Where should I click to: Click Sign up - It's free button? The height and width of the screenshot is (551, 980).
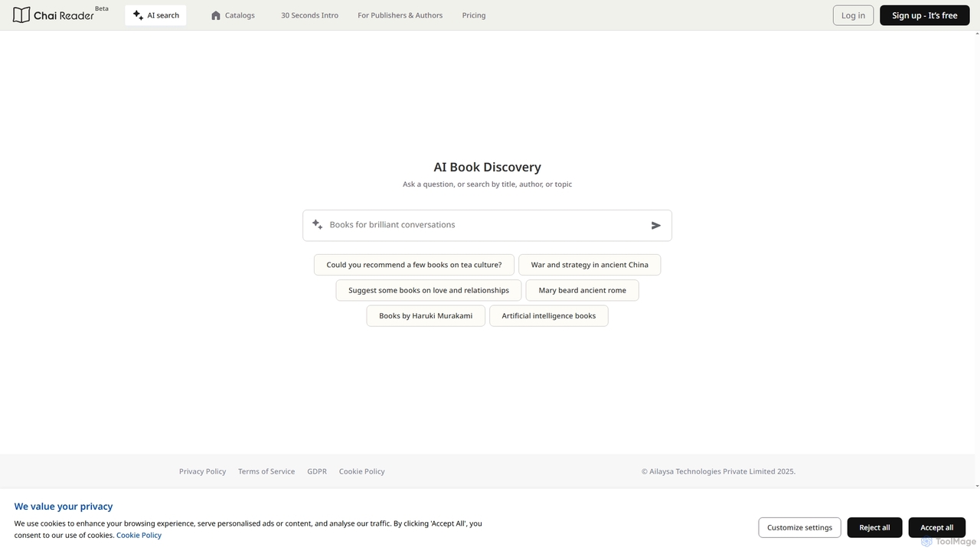click(925, 15)
